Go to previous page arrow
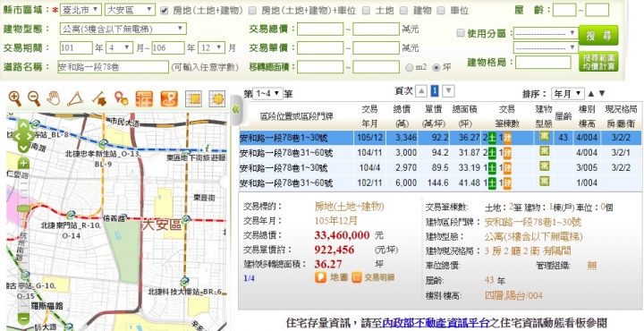644x331 pixels. click(421, 91)
